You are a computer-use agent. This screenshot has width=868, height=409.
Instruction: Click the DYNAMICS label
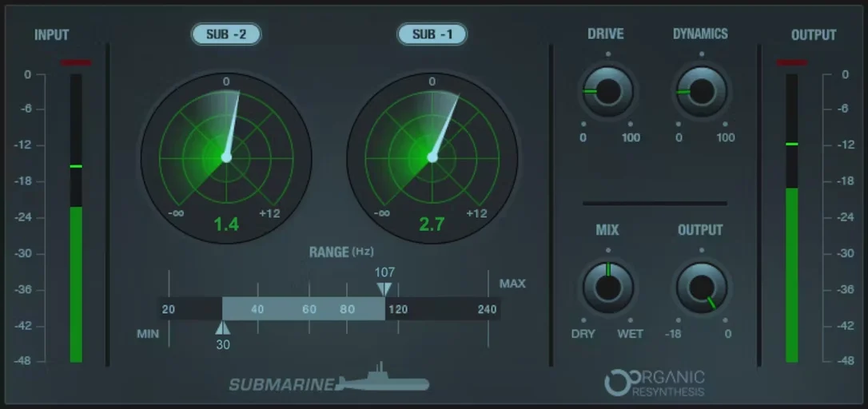point(700,34)
